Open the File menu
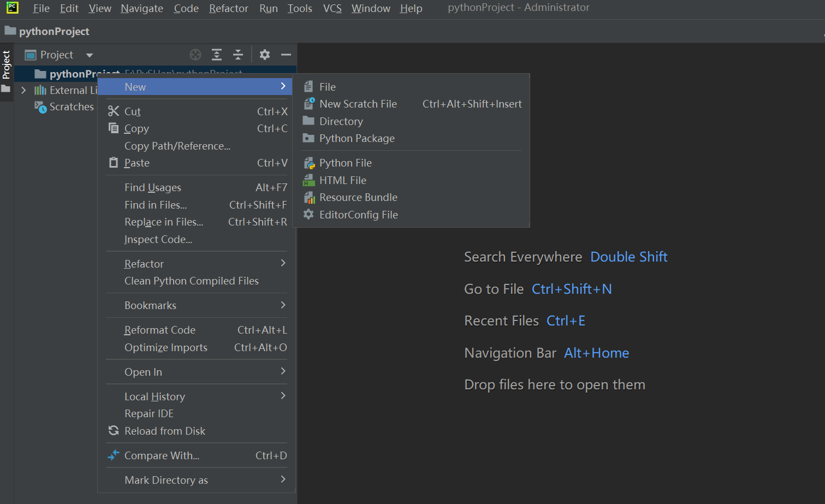This screenshot has width=825, height=504. (41, 8)
